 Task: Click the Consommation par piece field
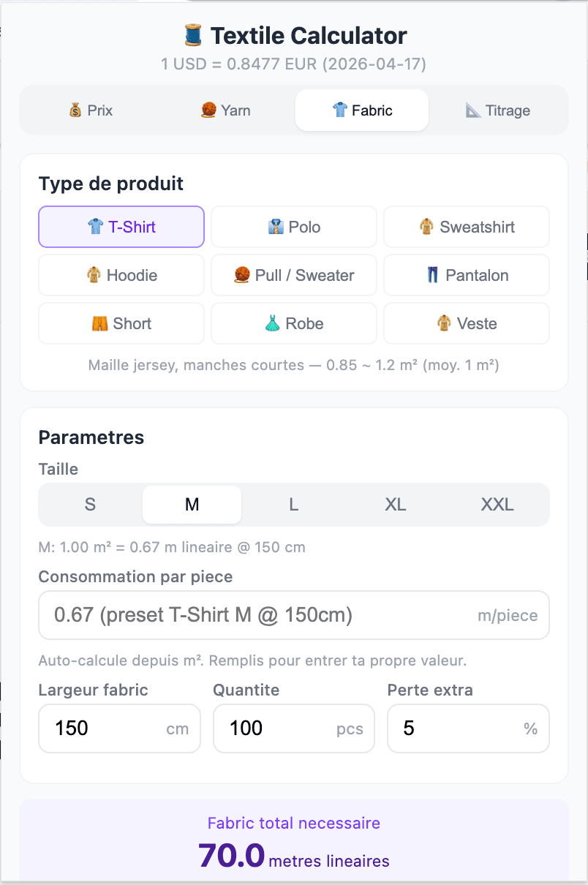293,615
